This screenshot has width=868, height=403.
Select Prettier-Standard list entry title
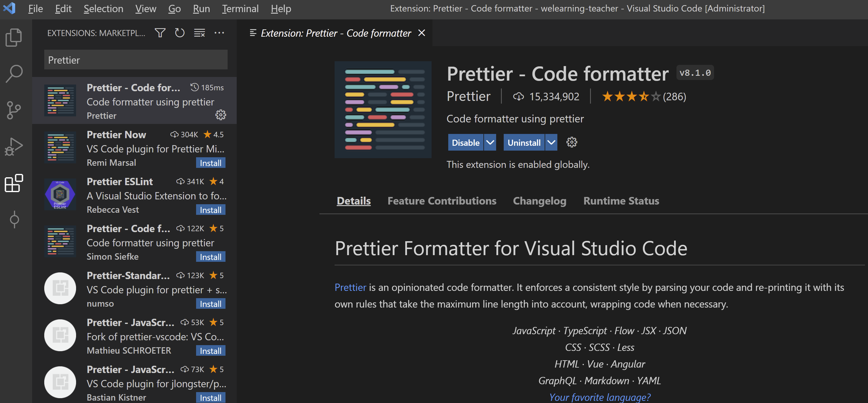[x=128, y=276]
